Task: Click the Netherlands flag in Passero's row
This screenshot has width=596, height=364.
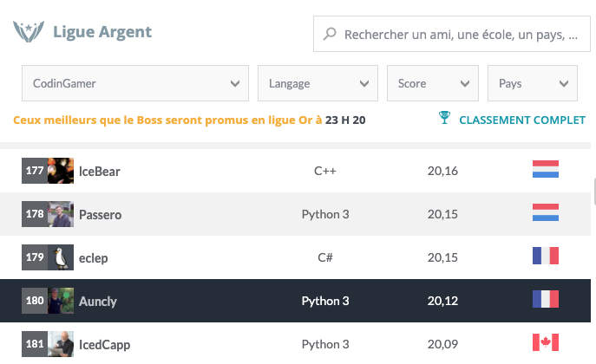Action: (x=546, y=212)
